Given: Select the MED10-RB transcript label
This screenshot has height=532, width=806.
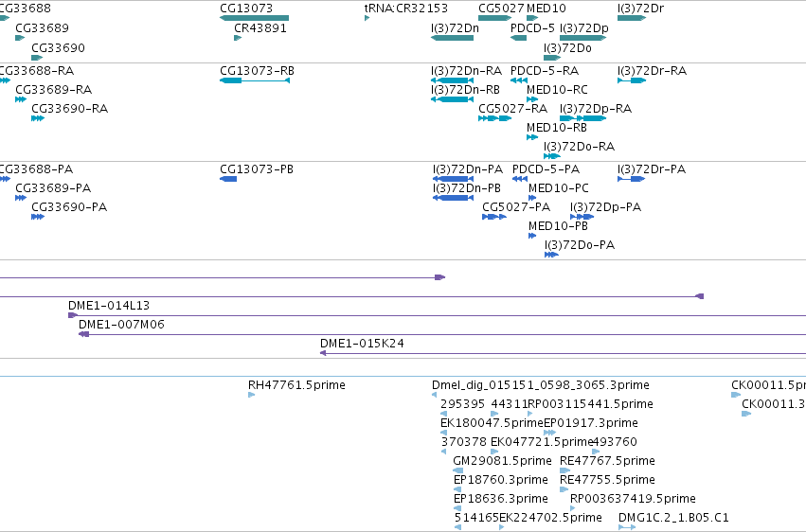Looking at the screenshot, I should coord(557,128).
